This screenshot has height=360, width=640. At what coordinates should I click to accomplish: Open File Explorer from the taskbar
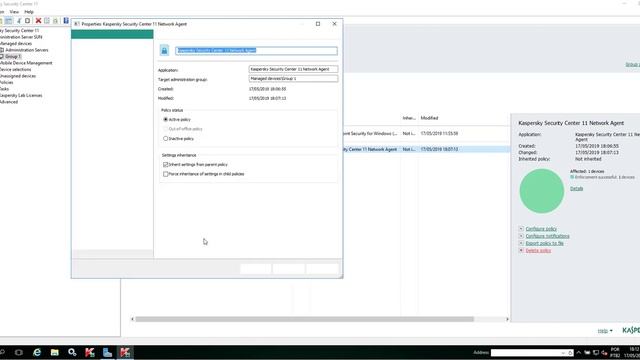pos(55,352)
